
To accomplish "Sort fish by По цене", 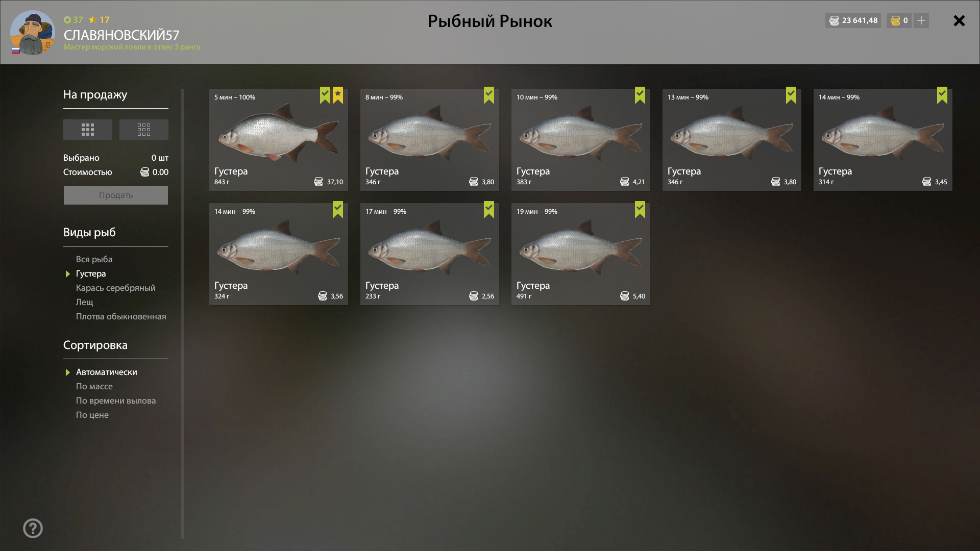I will click(x=92, y=415).
